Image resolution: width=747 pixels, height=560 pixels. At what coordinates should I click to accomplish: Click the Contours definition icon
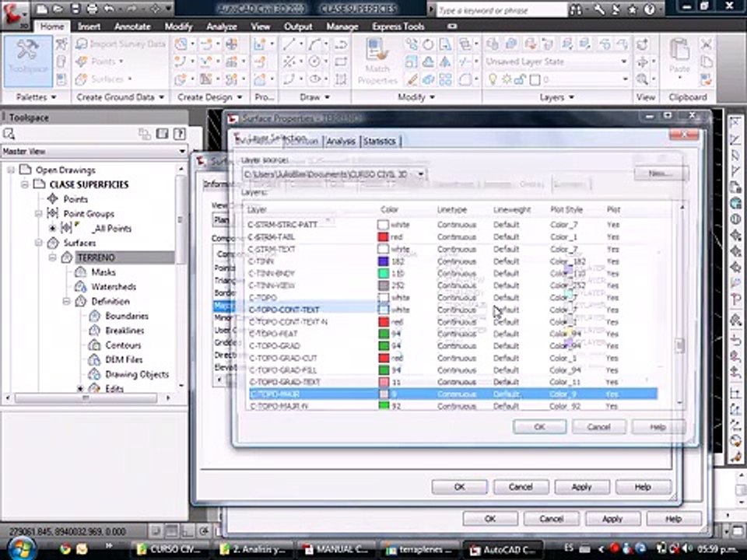(94, 345)
